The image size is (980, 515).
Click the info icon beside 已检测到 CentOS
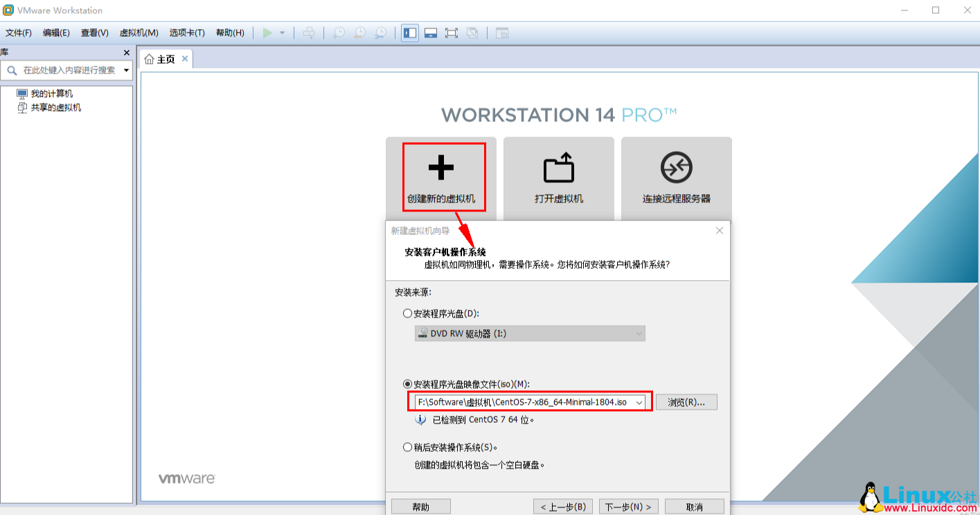coord(420,419)
